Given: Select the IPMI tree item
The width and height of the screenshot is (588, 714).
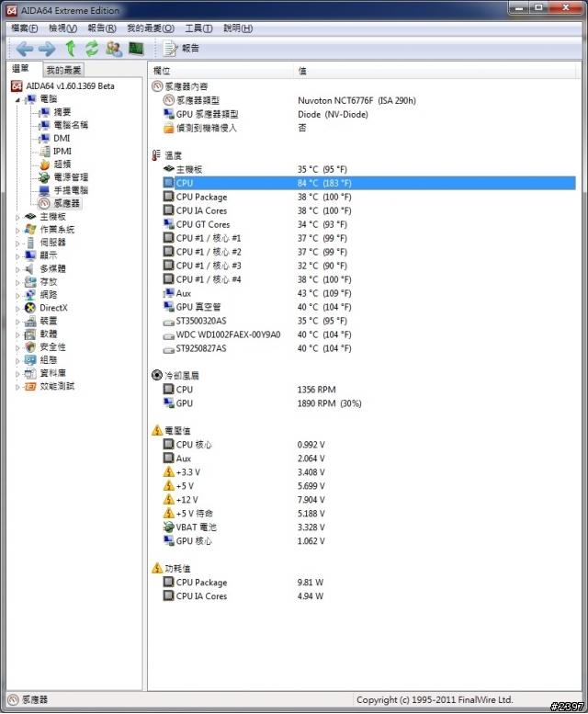Looking at the screenshot, I should click(x=55, y=152).
